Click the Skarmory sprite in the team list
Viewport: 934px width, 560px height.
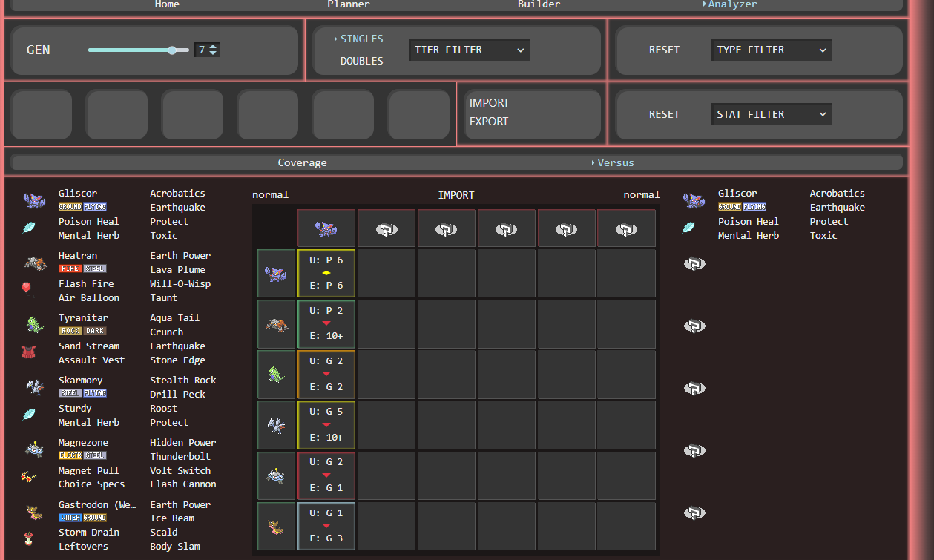coord(34,386)
